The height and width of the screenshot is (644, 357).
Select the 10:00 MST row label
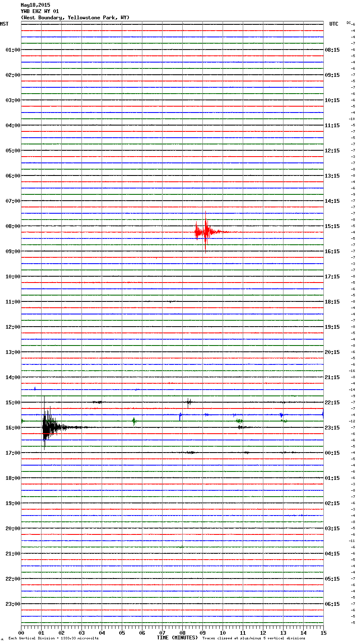pos(13,277)
